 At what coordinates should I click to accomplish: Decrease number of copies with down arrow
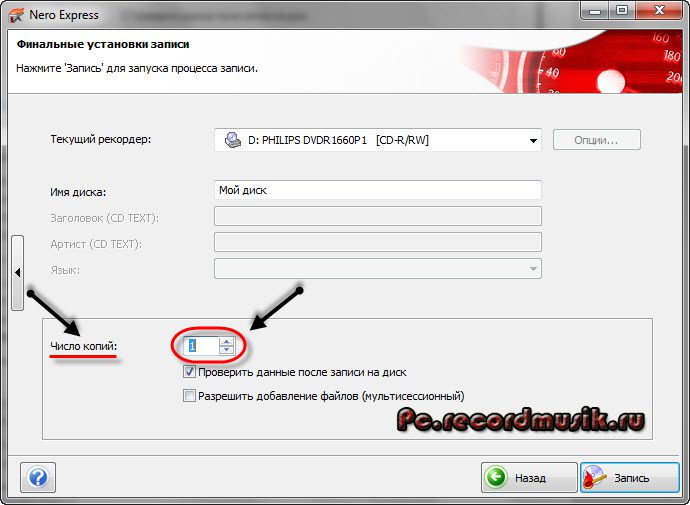click(227, 350)
